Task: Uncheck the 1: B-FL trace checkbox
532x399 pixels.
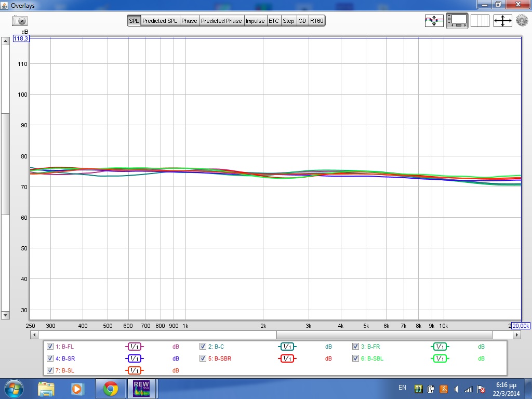Action: [50, 347]
